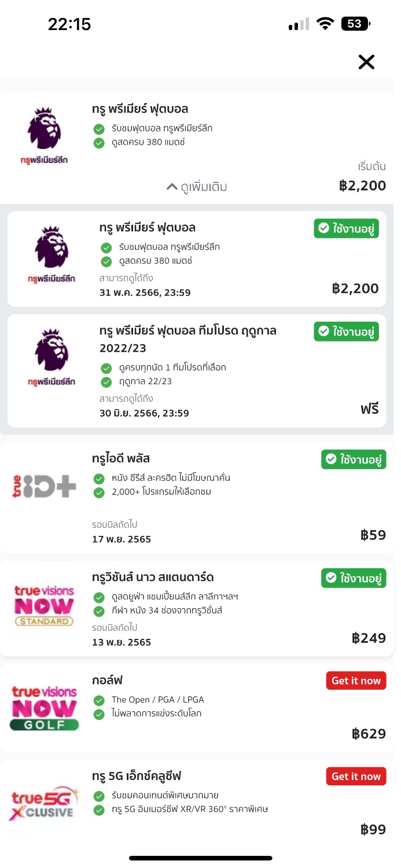Tap ใช้งานอยู่ badge on TrueVisions NOW Standard
The image size is (401, 868).
(x=354, y=578)
